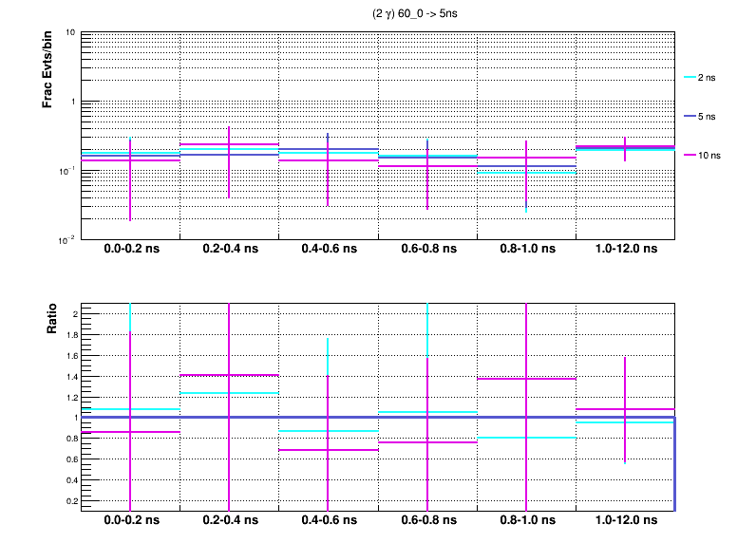Click the "1.4" tick label on Ratio axis
Screen dimensions: 756x543
[69, 377]
